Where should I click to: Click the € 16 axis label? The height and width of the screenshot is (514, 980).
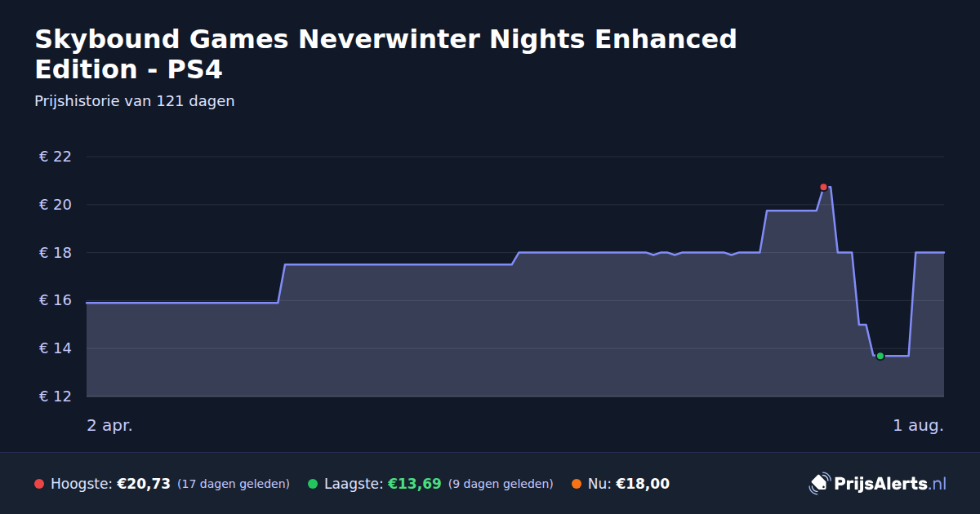click(56, 300)
